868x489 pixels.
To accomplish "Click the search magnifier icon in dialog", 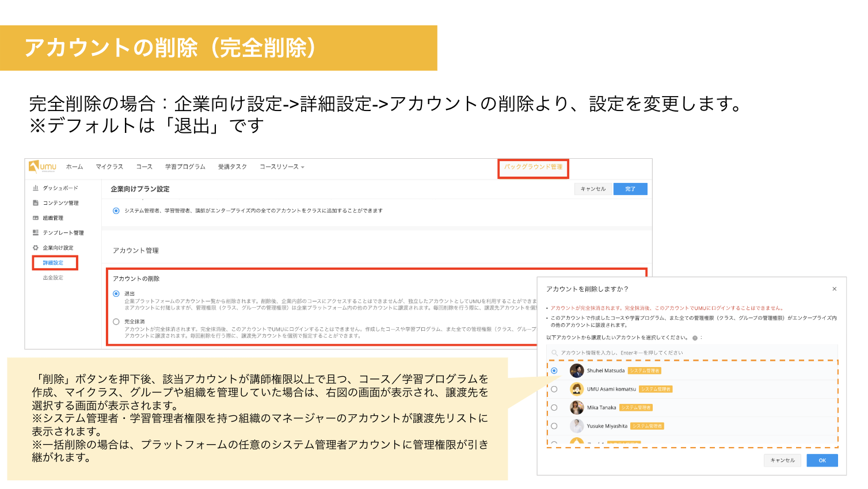I will click(x=554, y=353).
